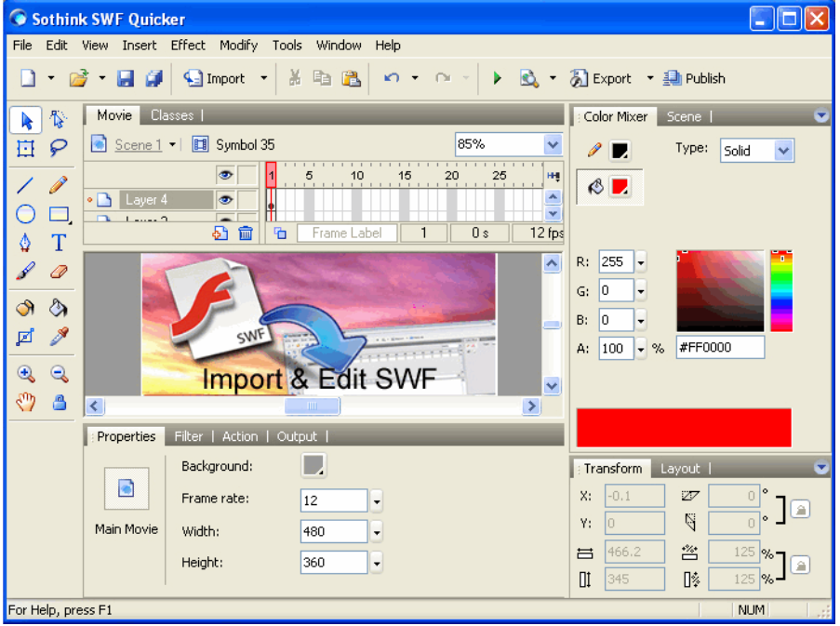This screenshot has height=626, width=840.
Task: Open Width value dropdown arrow
Action: coord(377,532)
